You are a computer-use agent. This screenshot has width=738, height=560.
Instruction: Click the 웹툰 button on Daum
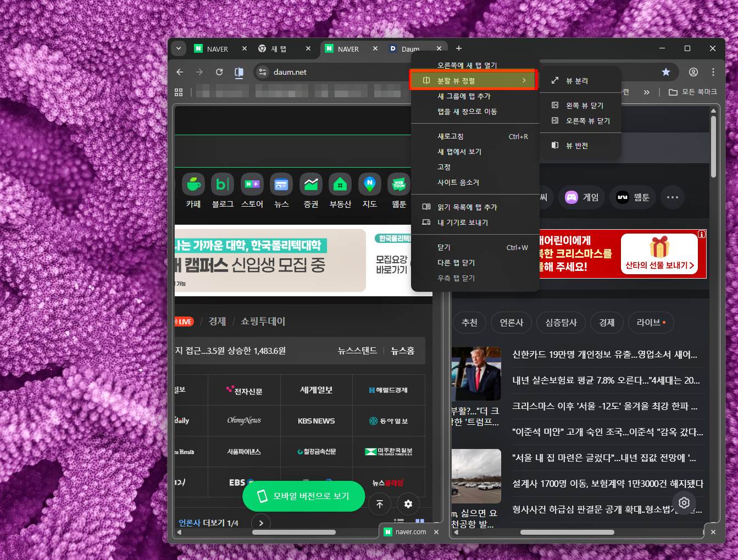(x=633, y=197)
